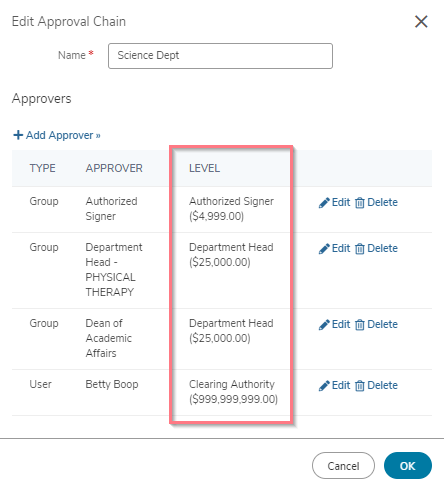Confirm changes with the OK button
The height and width of the screenshot is (491, 444).
(x=408, y=465)
